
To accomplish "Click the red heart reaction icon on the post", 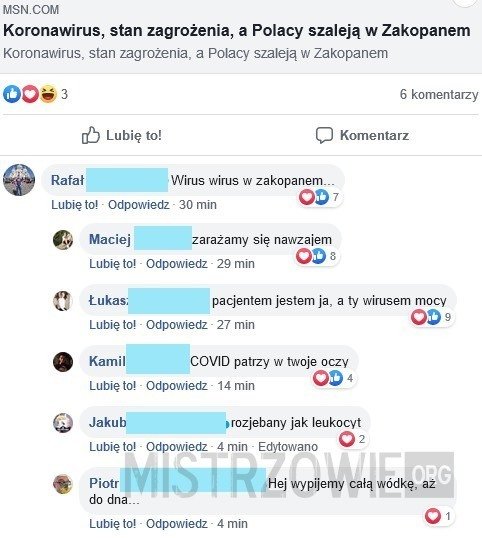I will pos(30,94).
